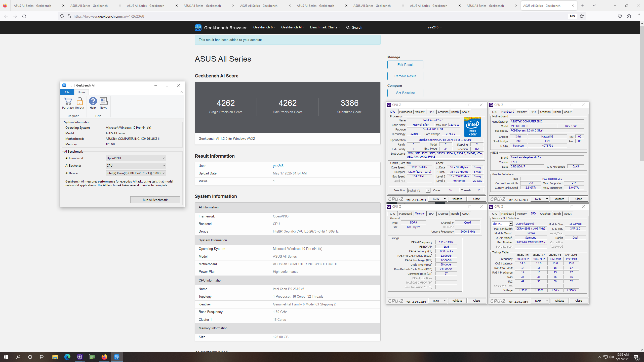The height and width of the screenshot is (362, 644).
Task: Open the Help icon in Geekbench AI ribbon
Action: [93, 103]
